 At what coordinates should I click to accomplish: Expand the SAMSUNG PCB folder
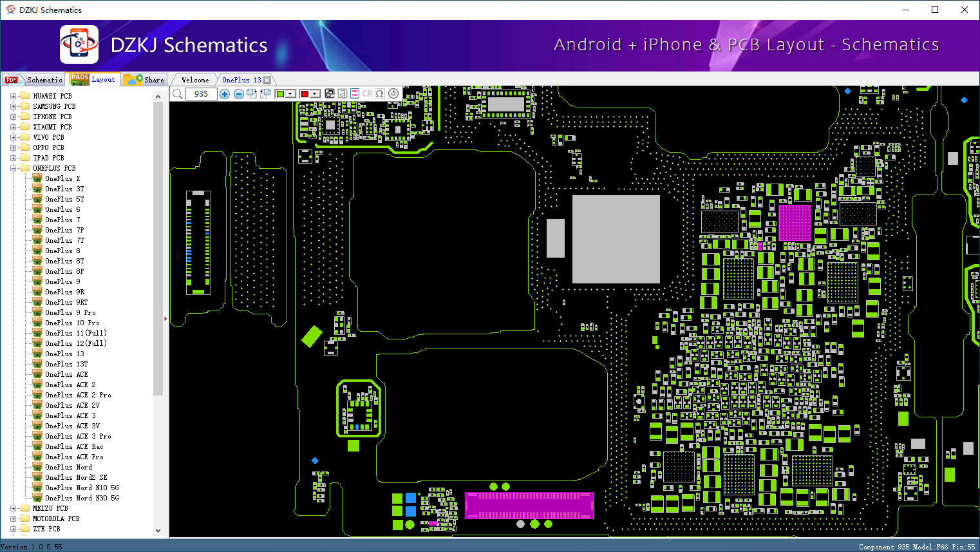click(14, 106)
